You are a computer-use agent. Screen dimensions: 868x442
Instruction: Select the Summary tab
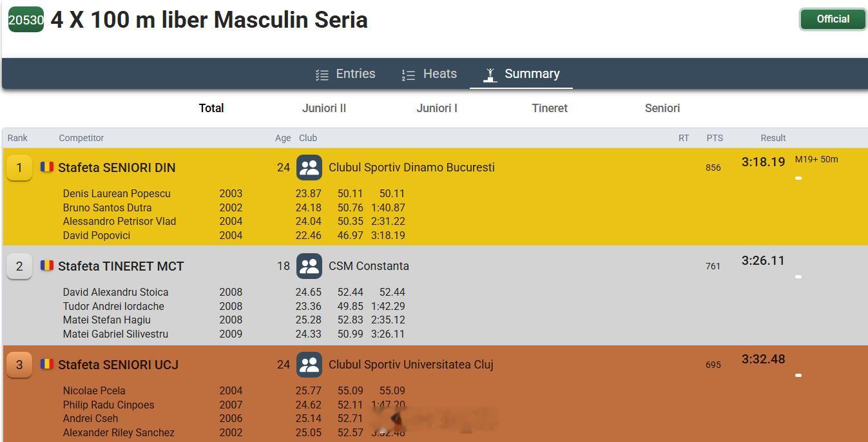pos(521,74)
